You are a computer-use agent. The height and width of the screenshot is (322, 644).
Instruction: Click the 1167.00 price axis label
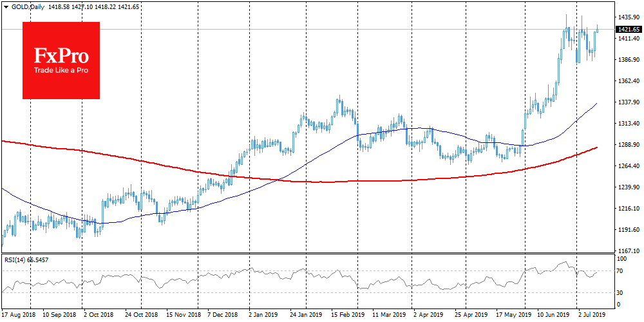[628, 251]
